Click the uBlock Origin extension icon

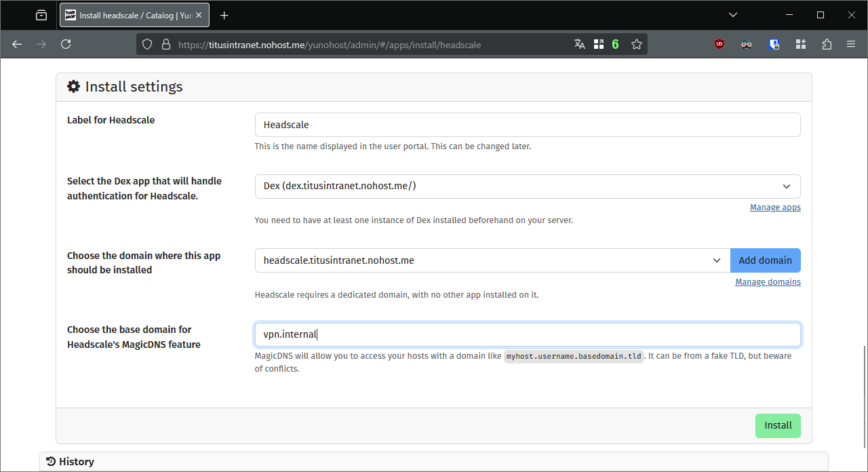[x=719, y=44]
